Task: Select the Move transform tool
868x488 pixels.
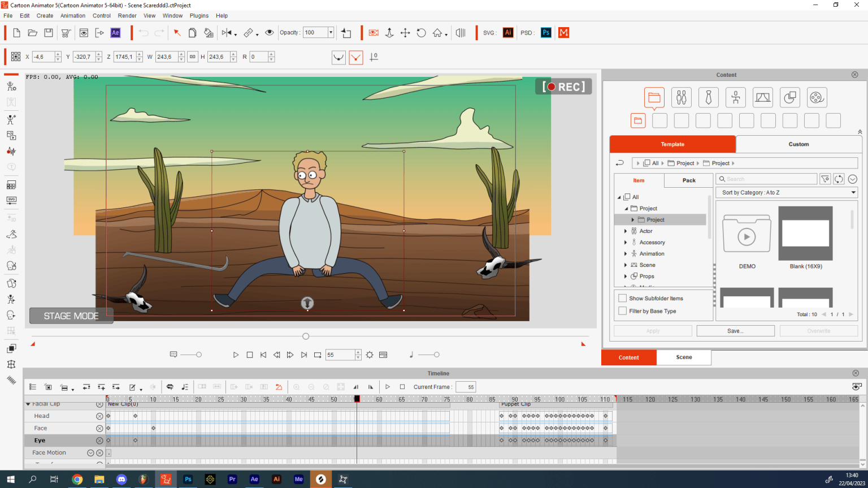Action: coord(405,33)
